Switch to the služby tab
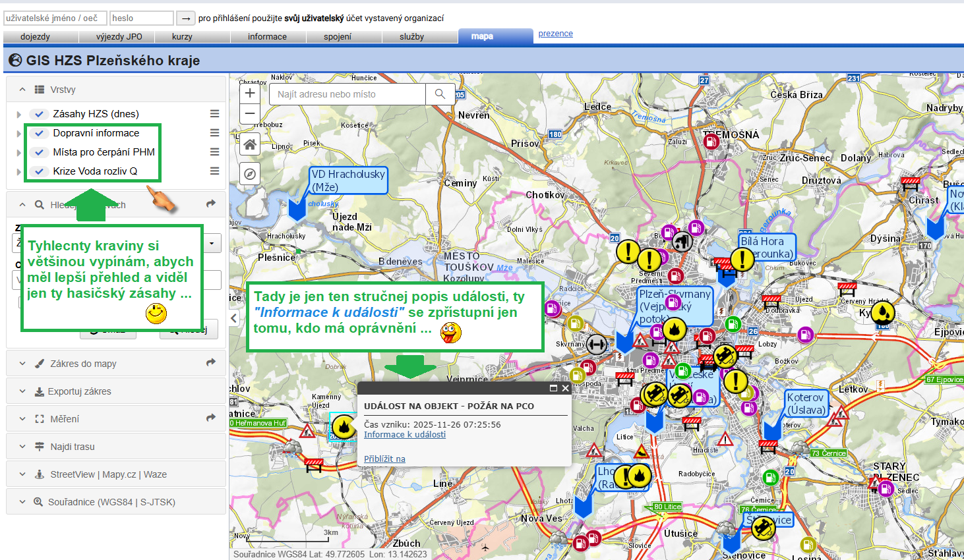This screenshot has width=964, height=560. pyautogui.click(x=411, y=37)
